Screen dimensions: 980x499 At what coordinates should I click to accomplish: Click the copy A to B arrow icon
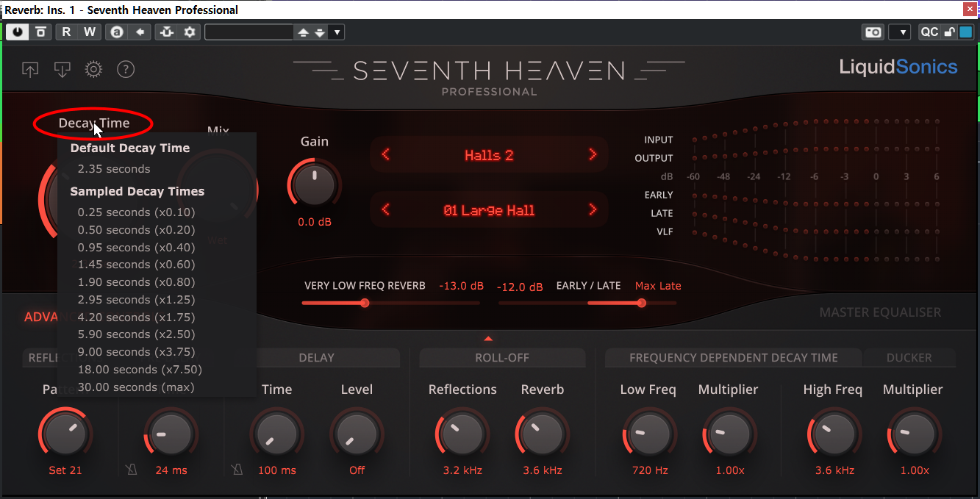(140, 32)
